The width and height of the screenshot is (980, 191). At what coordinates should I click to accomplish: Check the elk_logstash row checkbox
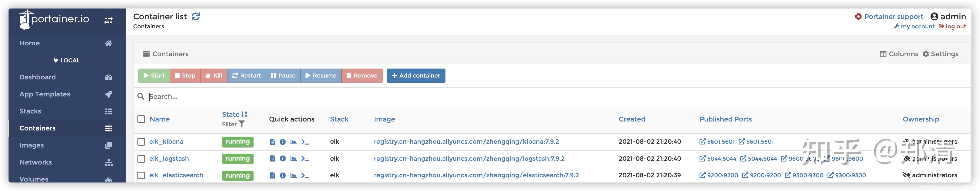pos(141,158)
